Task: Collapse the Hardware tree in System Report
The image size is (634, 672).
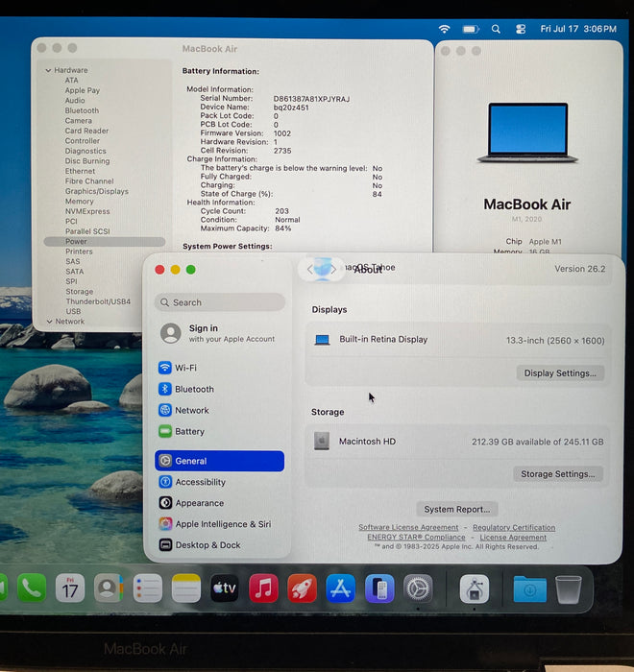Action: pyautogui.click(x=48, y=70)
